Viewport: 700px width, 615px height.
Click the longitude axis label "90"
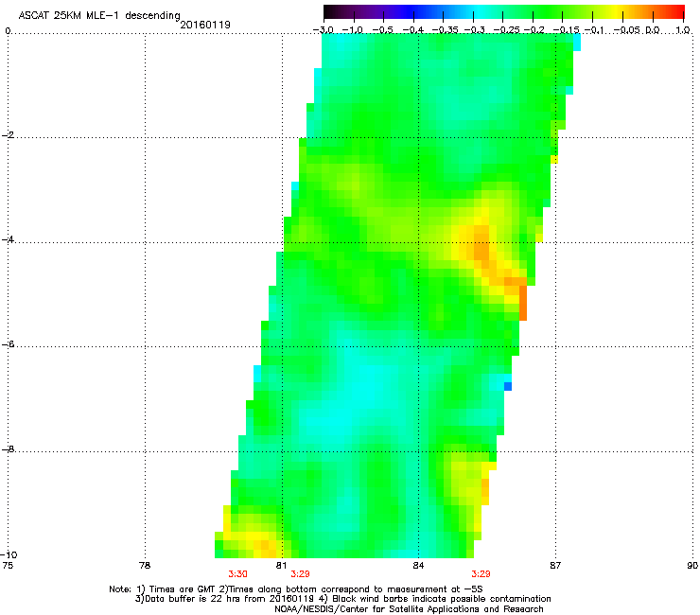692,566
